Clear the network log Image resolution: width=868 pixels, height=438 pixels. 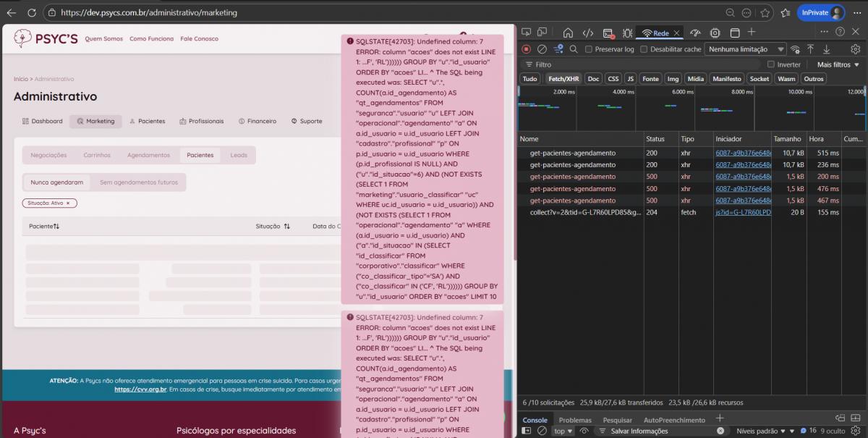[541, 49]
